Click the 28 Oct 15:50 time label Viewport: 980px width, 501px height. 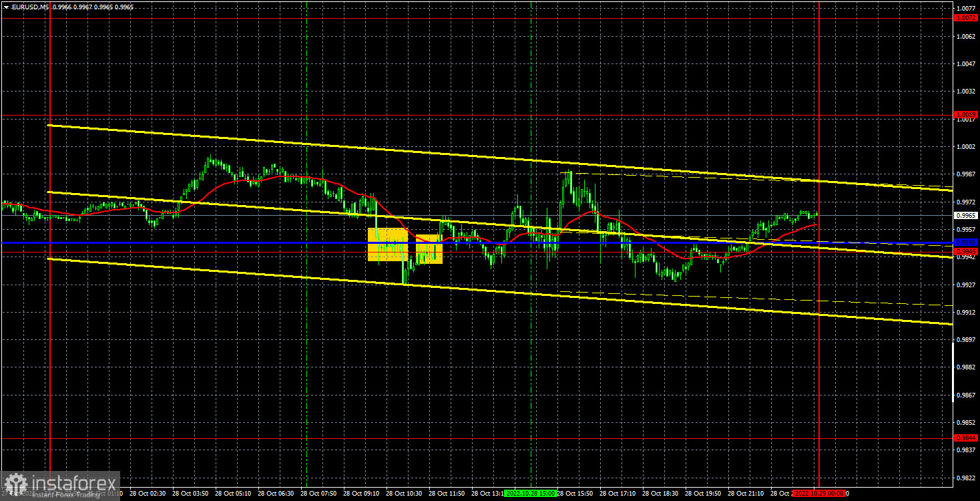[575, 494]
